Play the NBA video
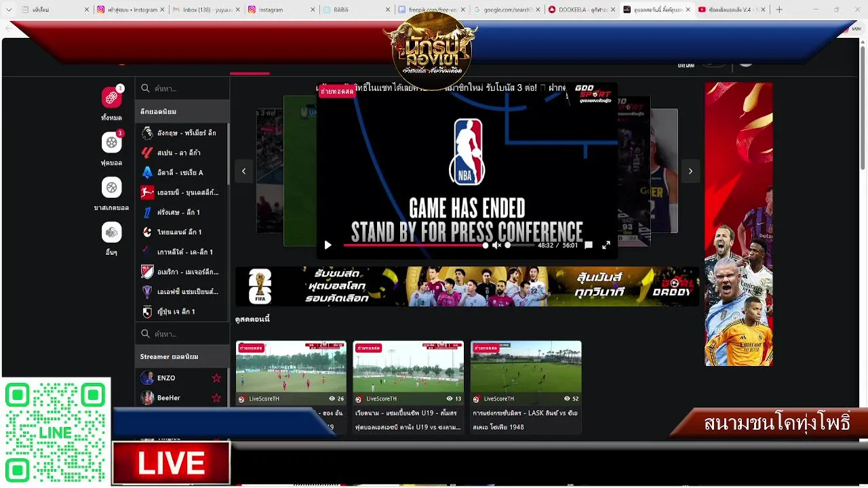This screenshot has width=868, height=488. pos(328,245)
